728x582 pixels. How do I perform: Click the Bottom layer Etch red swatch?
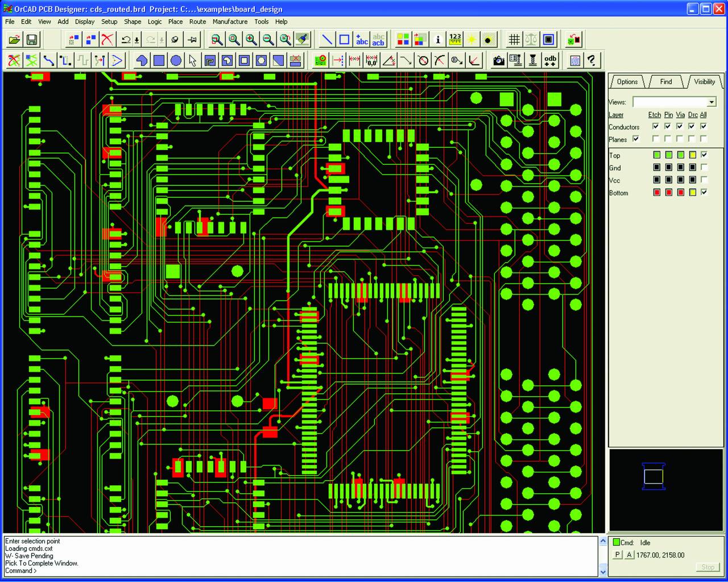coord(656,192)
